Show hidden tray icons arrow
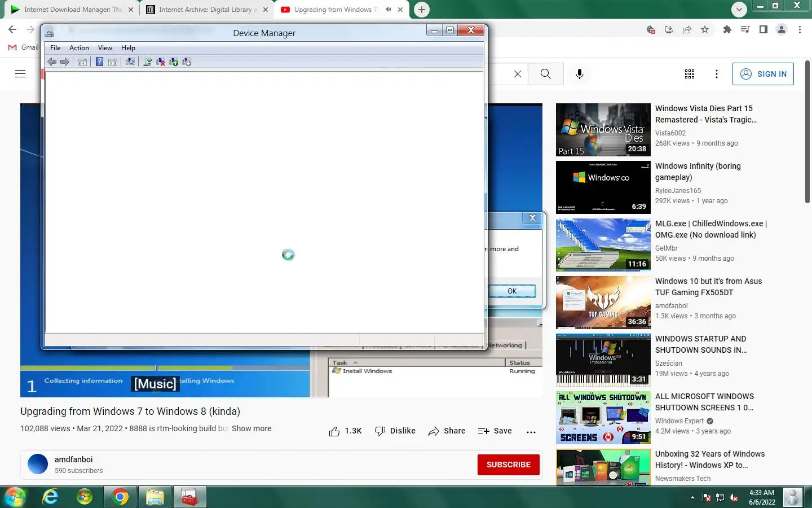This screenshot has width=812, height=508. (x=692, y=497)
